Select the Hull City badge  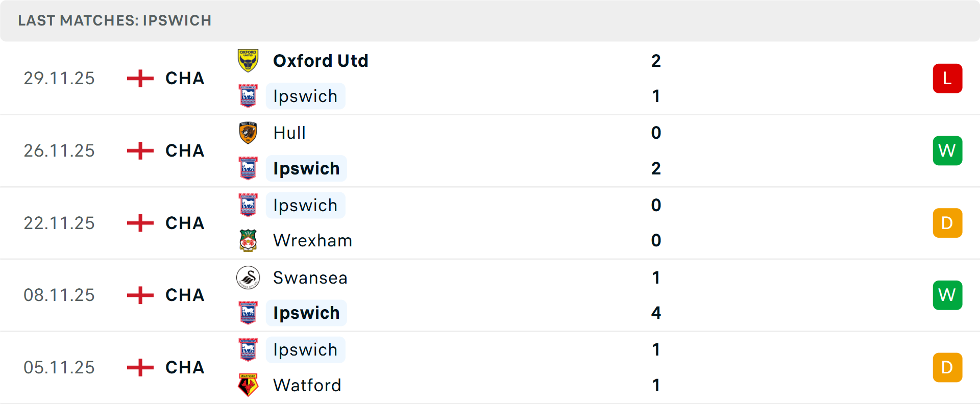[x=248, y=133]
